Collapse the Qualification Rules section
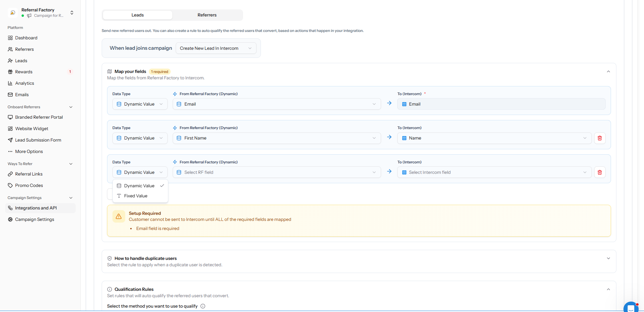 pos(608,289)
